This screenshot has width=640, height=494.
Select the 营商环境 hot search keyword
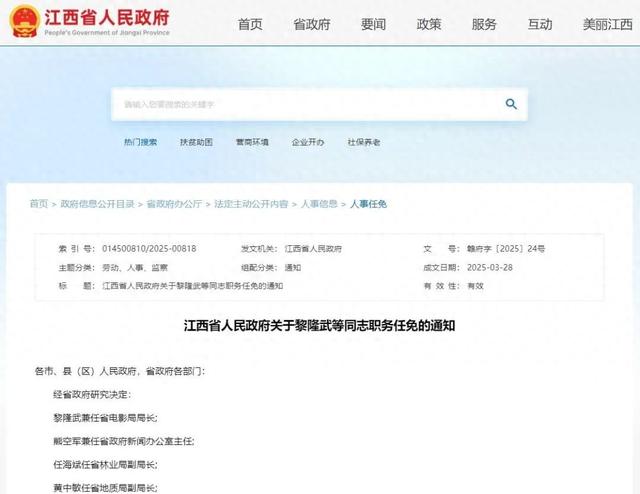tap(252, 142)
